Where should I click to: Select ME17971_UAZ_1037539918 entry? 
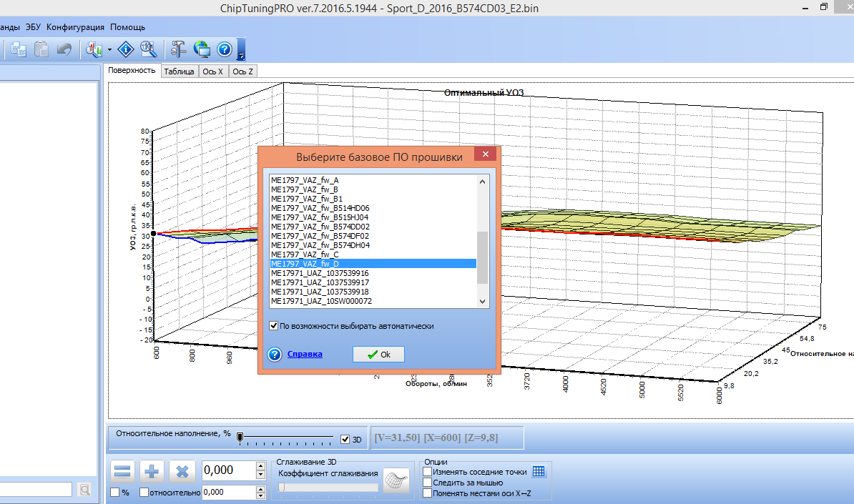tap(373, 291)
